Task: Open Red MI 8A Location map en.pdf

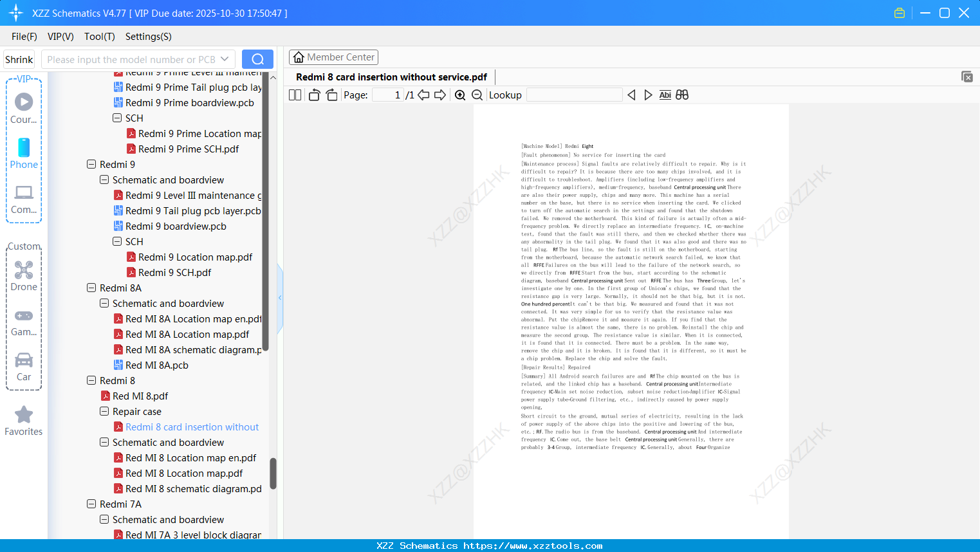Action: [194, 319]
